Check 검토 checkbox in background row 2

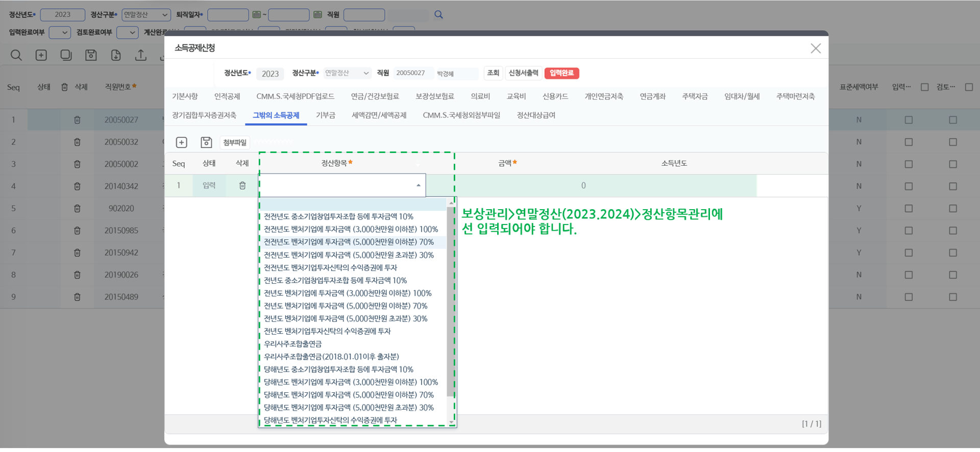click(953, 142)
